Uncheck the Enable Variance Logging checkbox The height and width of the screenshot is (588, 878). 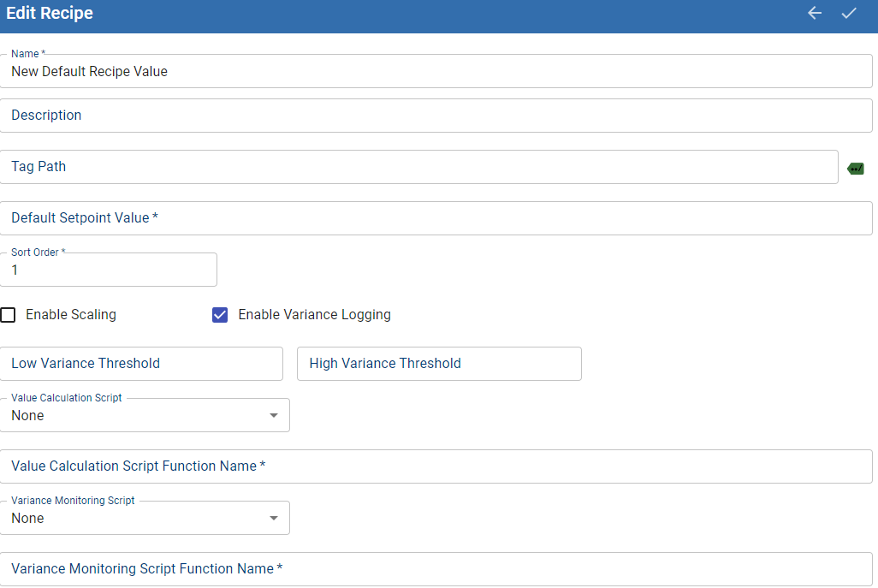tap(220, 315)
